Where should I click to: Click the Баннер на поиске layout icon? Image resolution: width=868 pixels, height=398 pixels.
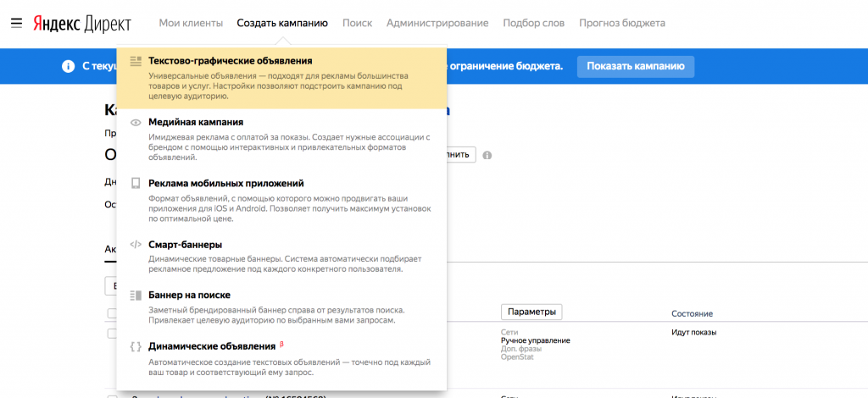(136, 296)
